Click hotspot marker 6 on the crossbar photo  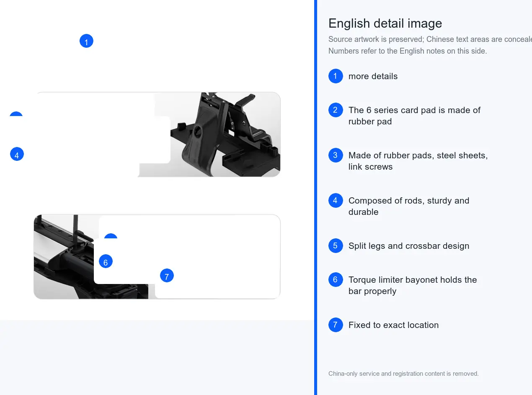(106, 261)
